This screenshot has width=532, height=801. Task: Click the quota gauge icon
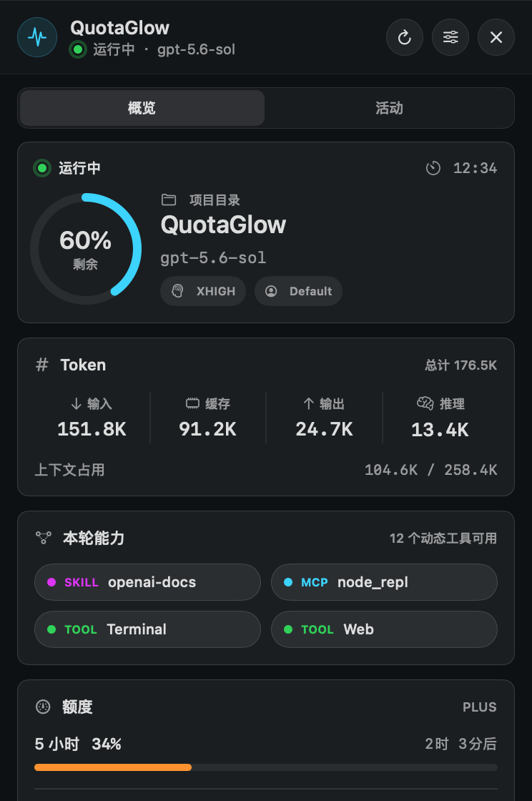click(43, 707)
